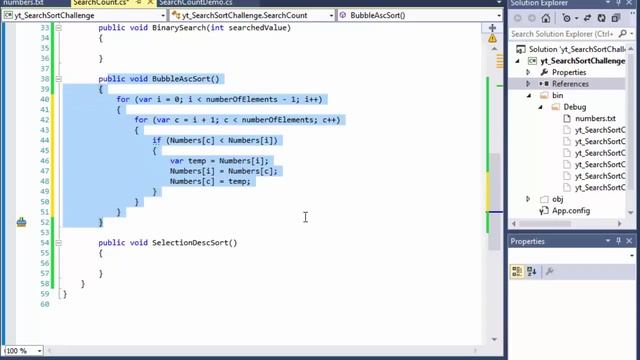Viewport: 640px width, 360px height.
Task: Collapse the bin folder node
Action: point(529,96)
